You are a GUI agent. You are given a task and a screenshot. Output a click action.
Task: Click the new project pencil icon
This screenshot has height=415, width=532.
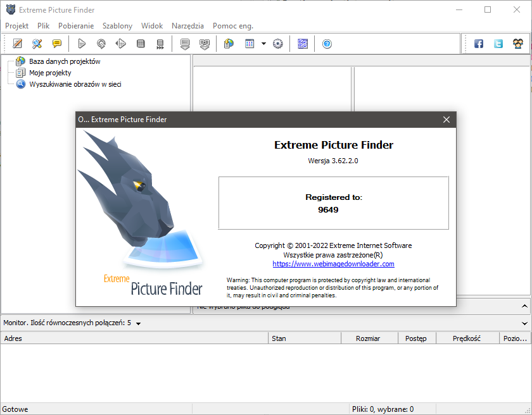point(17,44)
